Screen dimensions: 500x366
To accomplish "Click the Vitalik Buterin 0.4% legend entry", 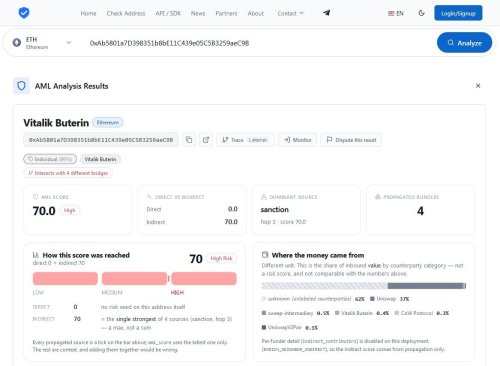I will pos(362,313).
